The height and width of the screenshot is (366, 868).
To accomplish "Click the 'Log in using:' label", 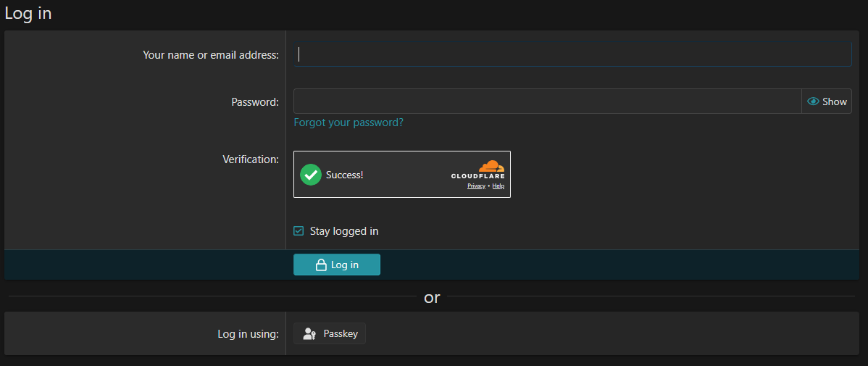I will [x=248, y=334].
